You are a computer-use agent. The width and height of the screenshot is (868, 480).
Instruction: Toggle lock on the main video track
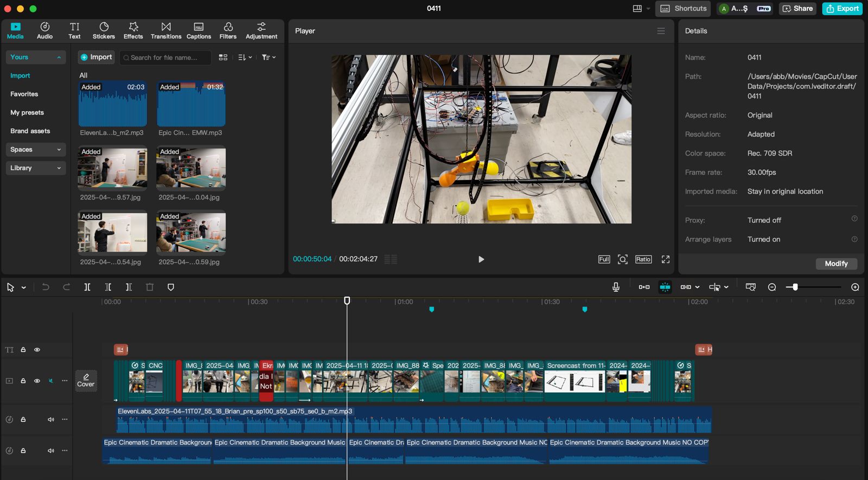click(x=23, y=381)
